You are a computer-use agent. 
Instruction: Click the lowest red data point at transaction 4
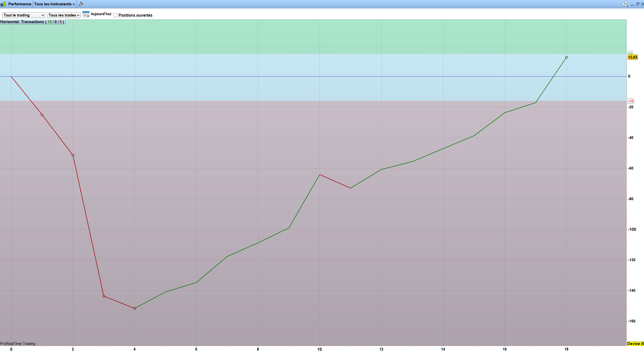pyautogui.click(x=135, y=308)
